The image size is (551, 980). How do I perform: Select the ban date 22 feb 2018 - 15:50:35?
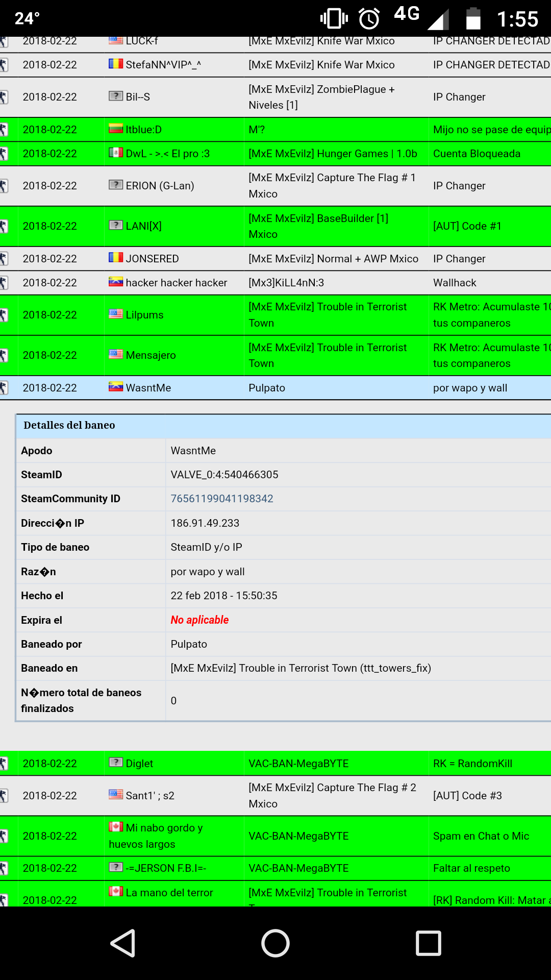point(224,596)
